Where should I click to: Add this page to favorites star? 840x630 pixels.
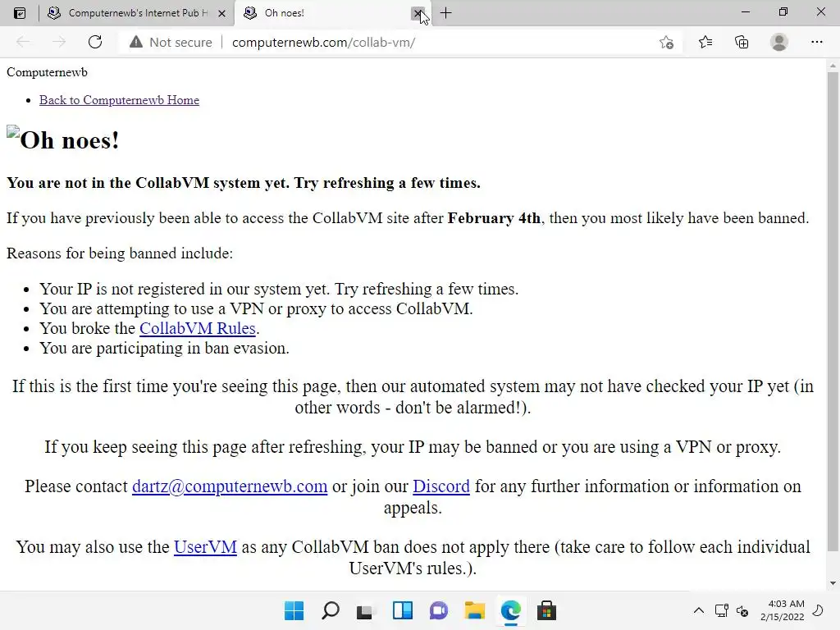click(x=666, y=43)
